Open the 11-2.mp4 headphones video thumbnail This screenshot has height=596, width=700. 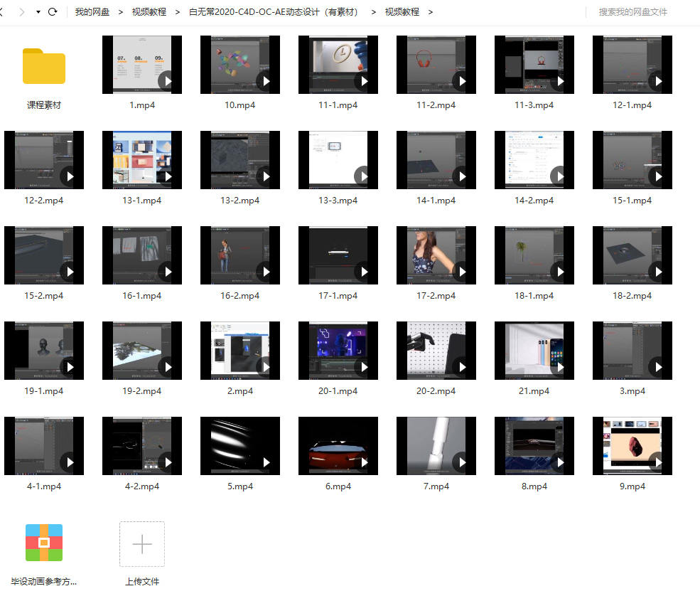click(x=436, y=65)
